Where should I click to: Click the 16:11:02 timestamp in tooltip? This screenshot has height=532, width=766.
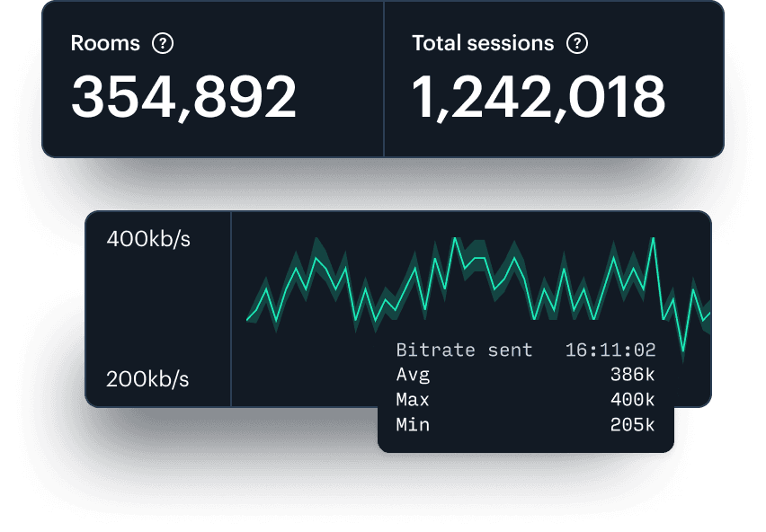(x=610, y=350)
